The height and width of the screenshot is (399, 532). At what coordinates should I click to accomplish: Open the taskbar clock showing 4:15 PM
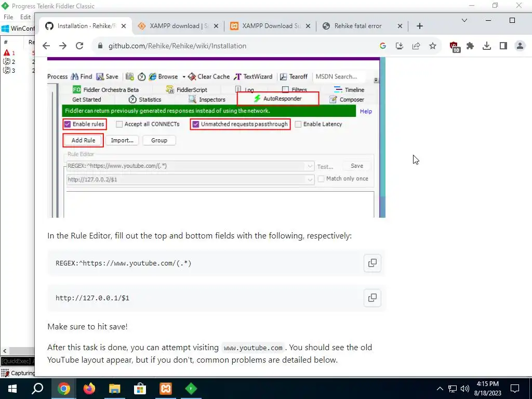[x=488, y=389]
